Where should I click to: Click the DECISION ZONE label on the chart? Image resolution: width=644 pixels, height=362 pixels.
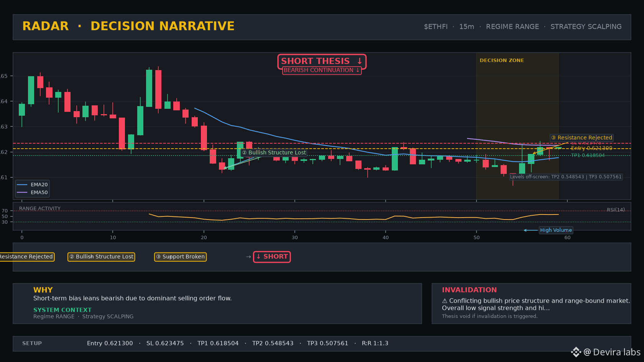[x=502, y=61]
